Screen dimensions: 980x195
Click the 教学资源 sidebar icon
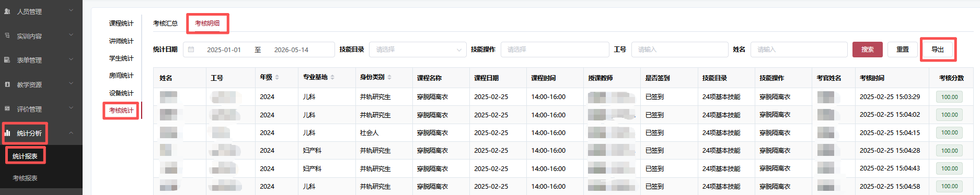pos(7,84)
